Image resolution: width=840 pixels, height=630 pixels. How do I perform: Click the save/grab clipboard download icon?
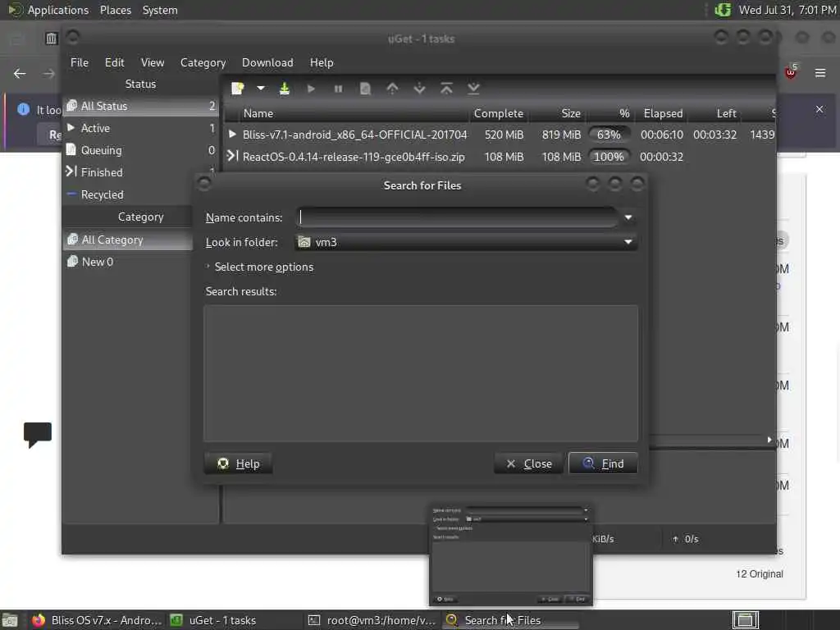(x=285, y=89)
